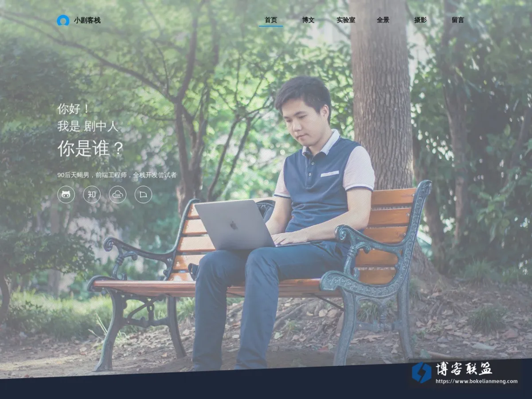Click the 你是谁？ heading text

click(90, 149)
